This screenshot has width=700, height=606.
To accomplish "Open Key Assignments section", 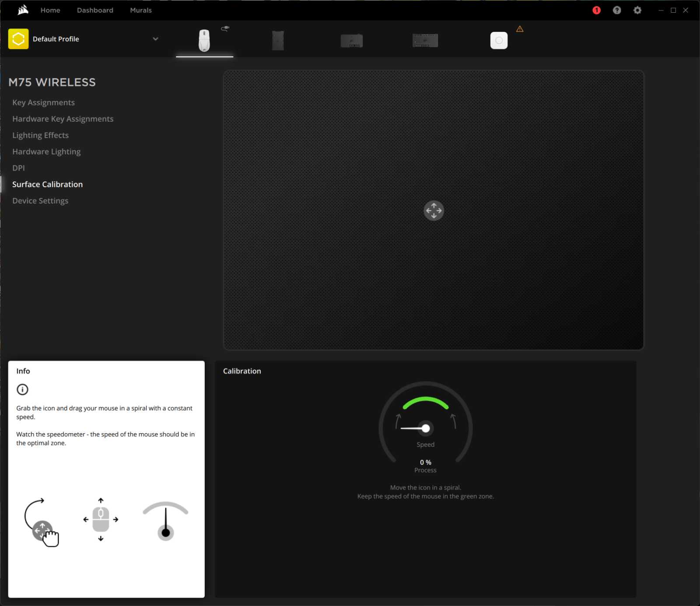I will point(43,102).
